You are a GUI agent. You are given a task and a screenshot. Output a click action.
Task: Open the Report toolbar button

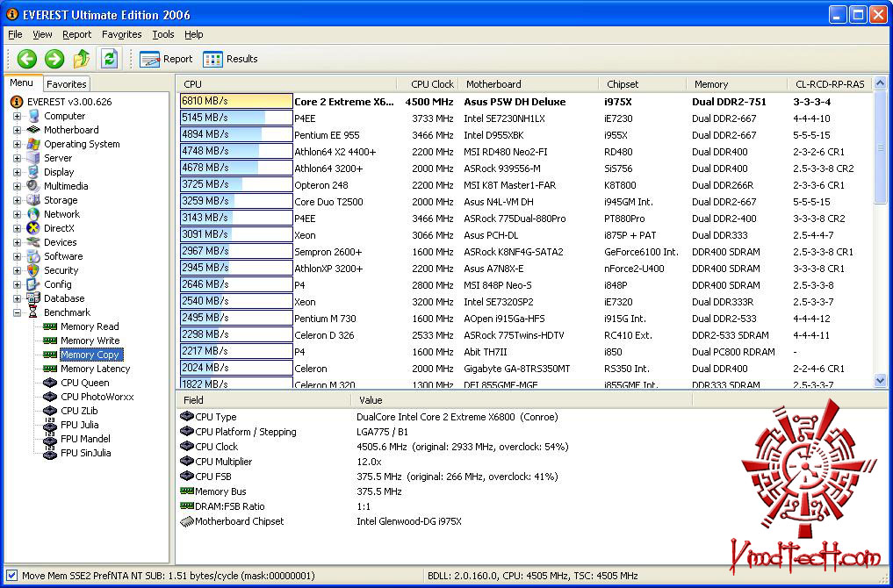pyautogui.click(x=166, y=59)
